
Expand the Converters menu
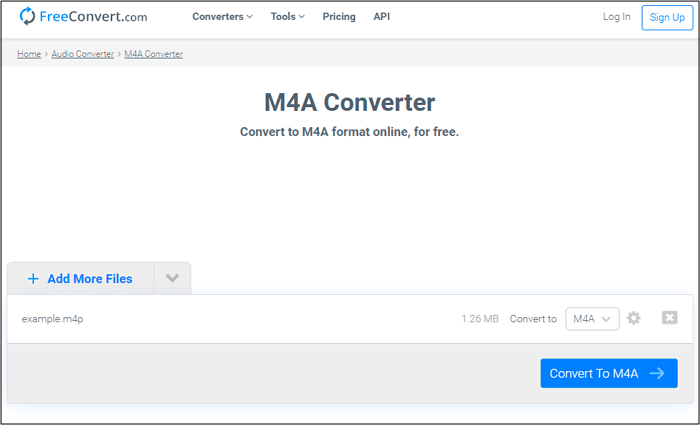pyautogui.click(x=222, y=17)
